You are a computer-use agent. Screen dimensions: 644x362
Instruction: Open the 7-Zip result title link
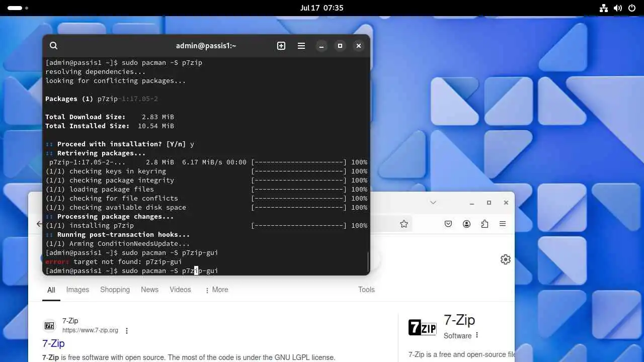[x=53, y=343]
